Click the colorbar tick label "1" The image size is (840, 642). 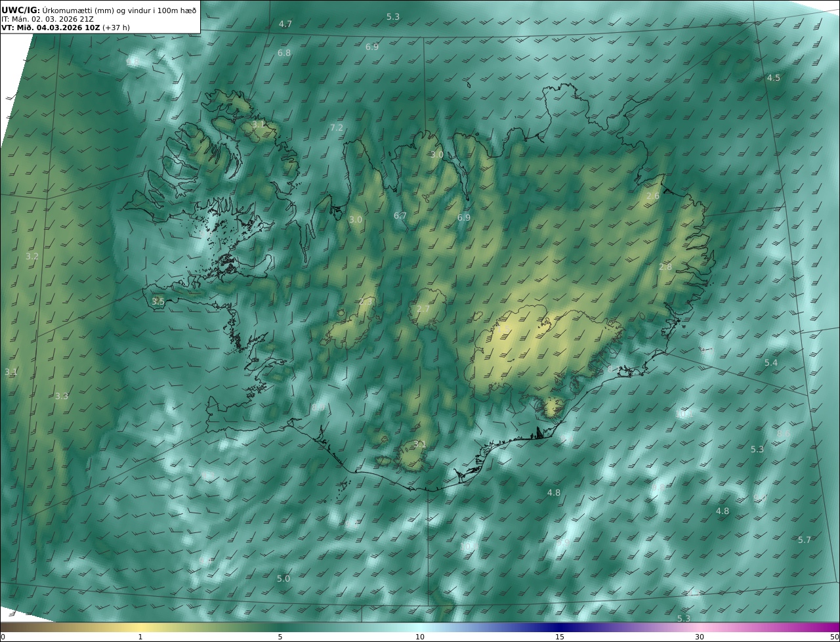[140, 637]
